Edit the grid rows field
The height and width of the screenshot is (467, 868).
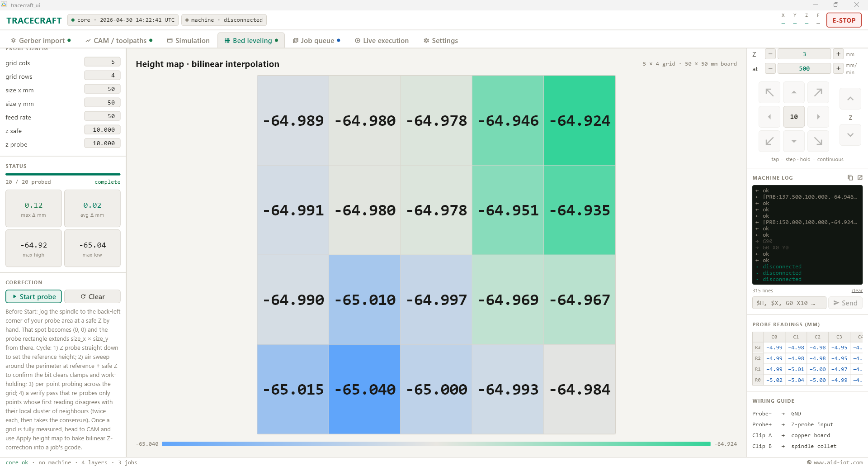pyautogui.click(x=102, y=76)
